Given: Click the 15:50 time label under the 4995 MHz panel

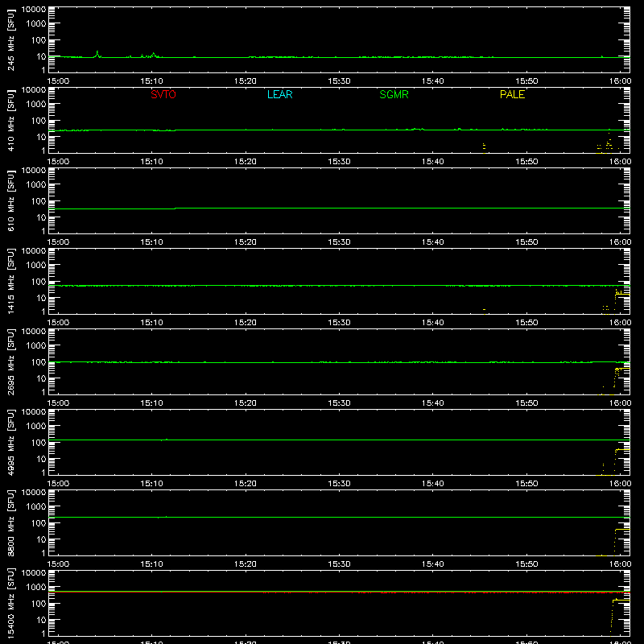Looking at the screenshot, I should click(x=526, y=484).
